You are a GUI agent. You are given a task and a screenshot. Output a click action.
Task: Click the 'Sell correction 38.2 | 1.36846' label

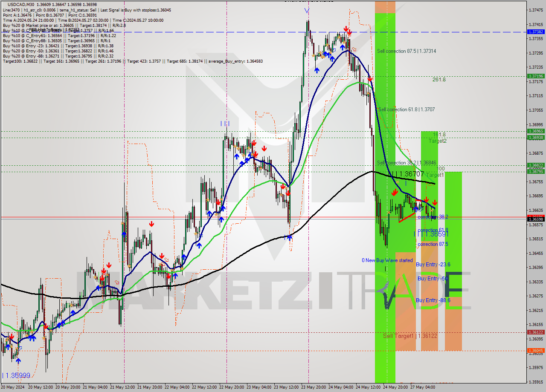tap(407, 163)
